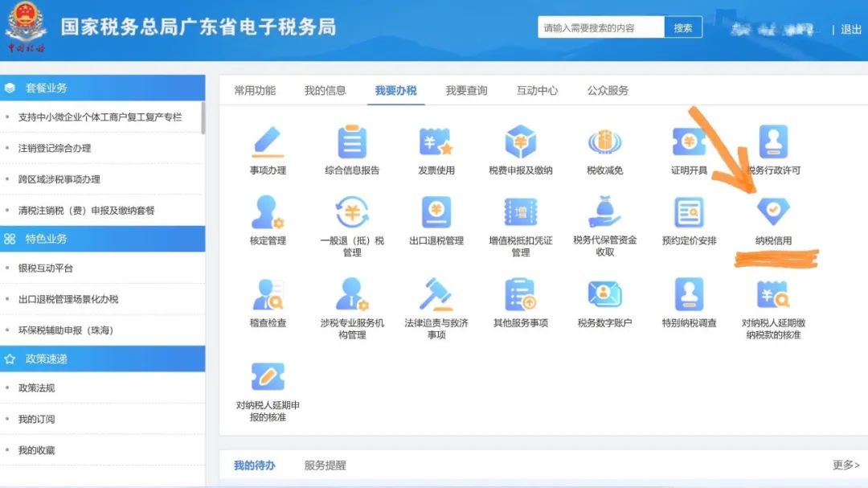
Task: Click the 套餐业务 section header
Action: [102, 88]
